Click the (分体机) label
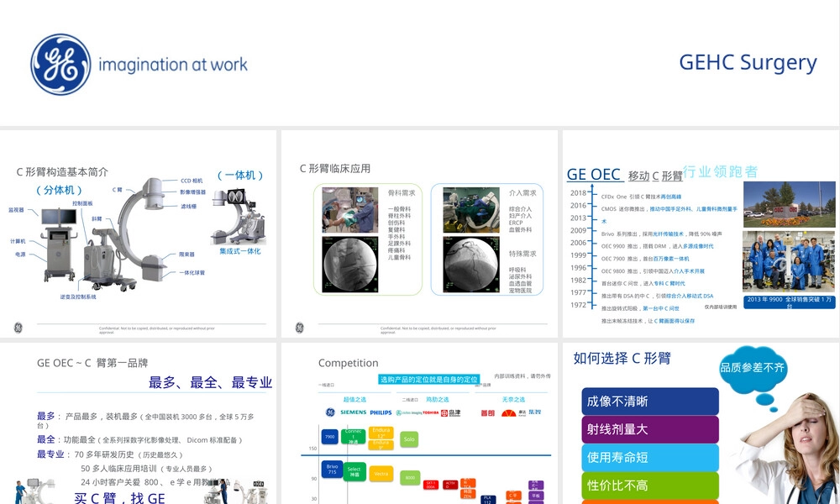 59,190
